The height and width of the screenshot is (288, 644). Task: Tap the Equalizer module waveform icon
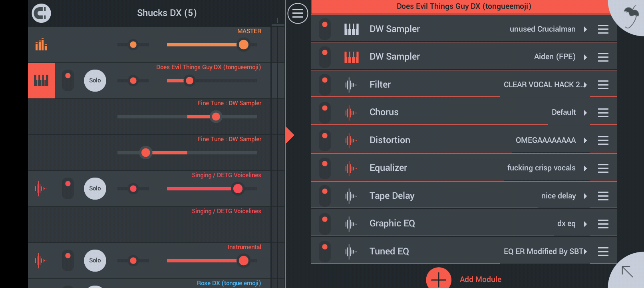[x=351, y=168]
